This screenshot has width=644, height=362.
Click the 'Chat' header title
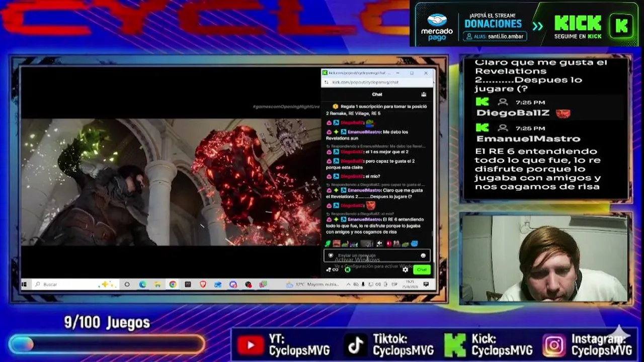[x=377, y=94]
